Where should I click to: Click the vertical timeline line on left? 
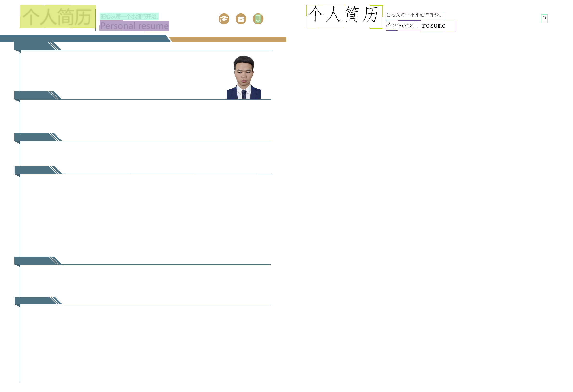(x=20, y=222)
